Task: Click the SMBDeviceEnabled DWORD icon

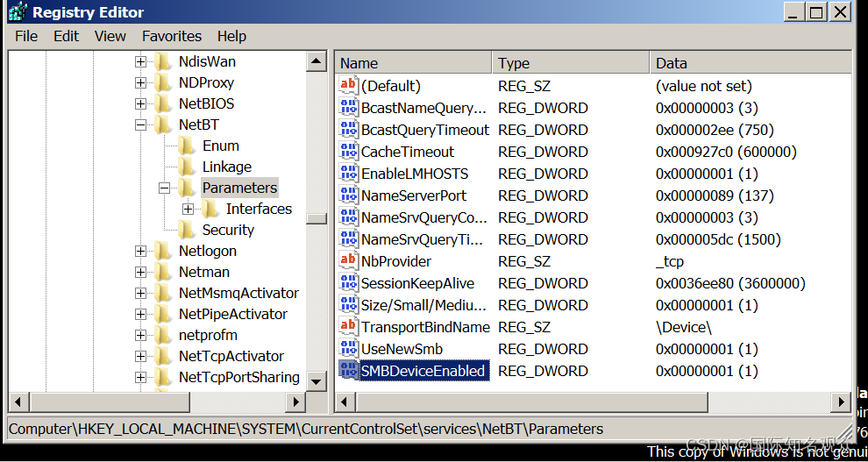Action: click(348, 370)
